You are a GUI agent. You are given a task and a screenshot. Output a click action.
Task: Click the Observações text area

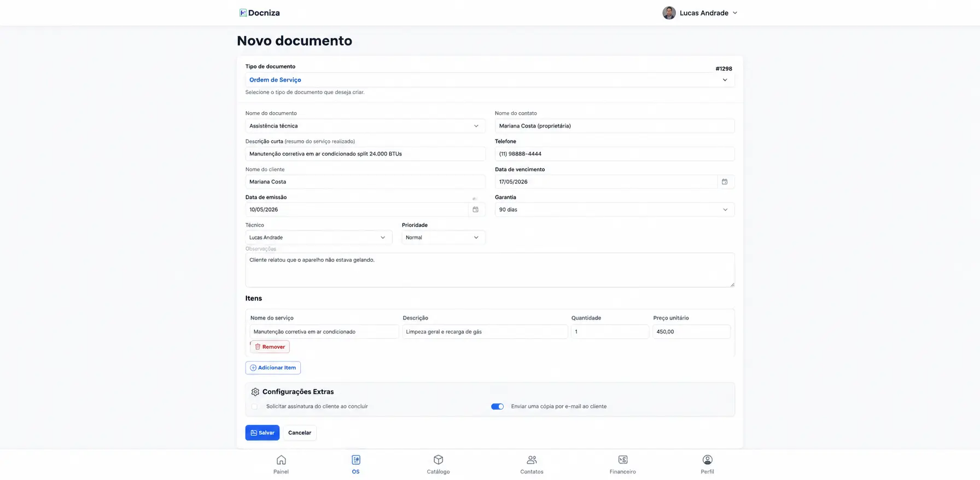(x=489, y=270)
